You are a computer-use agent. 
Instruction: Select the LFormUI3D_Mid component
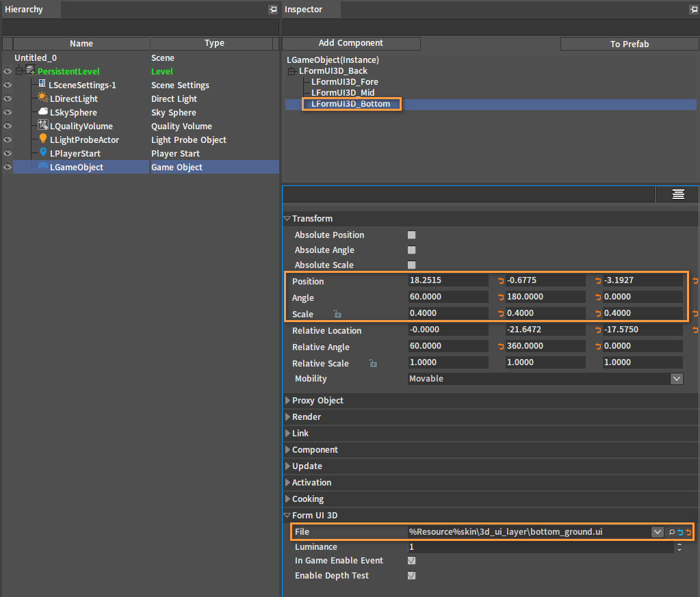343,93
